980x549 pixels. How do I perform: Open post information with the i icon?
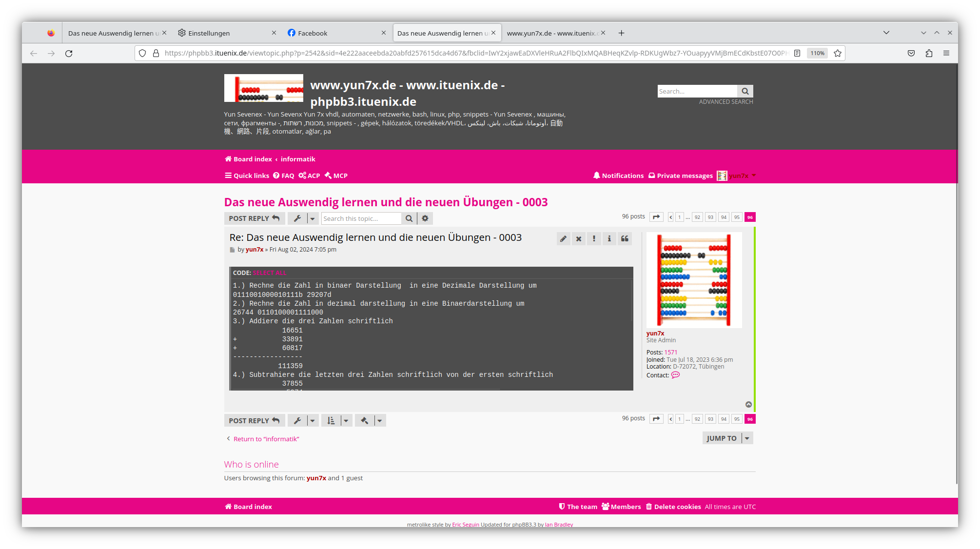click(x=609, y=238)
